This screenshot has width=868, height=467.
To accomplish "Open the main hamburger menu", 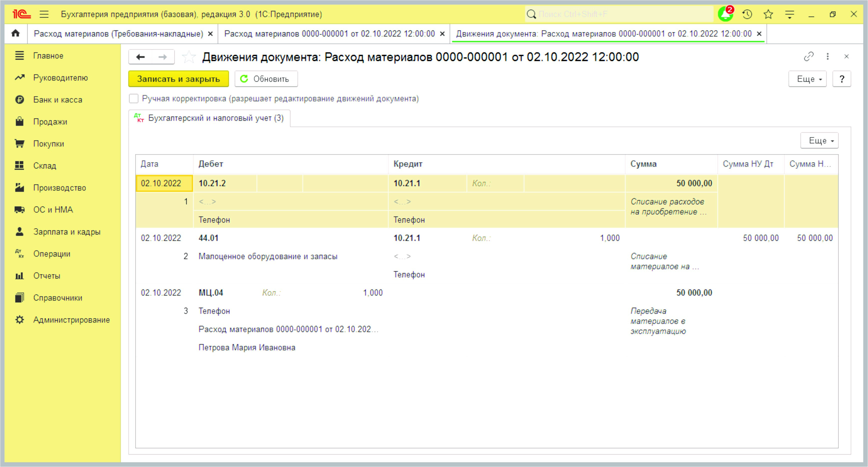I will 44,14.
